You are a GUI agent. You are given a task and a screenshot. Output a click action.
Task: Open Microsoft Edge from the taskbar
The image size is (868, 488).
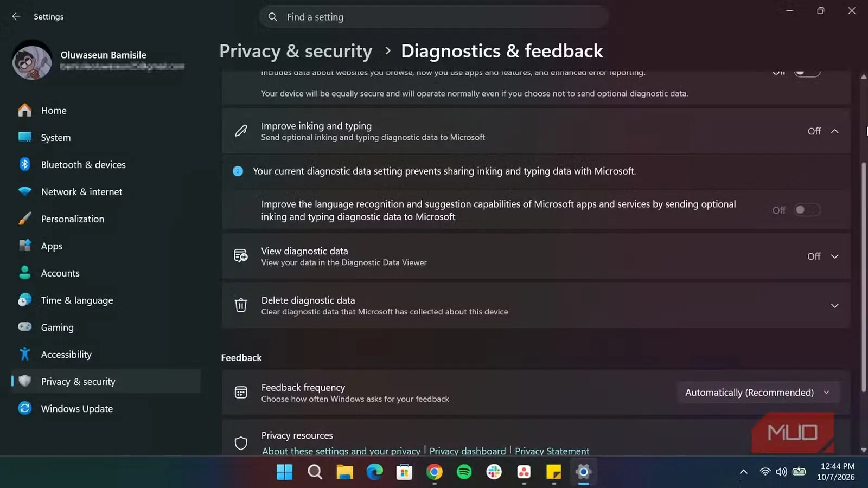pos(374,472)
